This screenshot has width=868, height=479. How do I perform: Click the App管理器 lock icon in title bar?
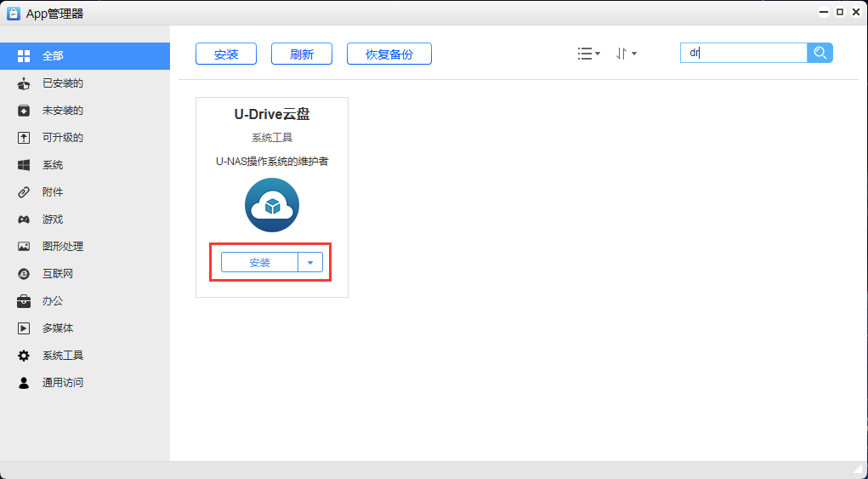[x=14, y=13]
